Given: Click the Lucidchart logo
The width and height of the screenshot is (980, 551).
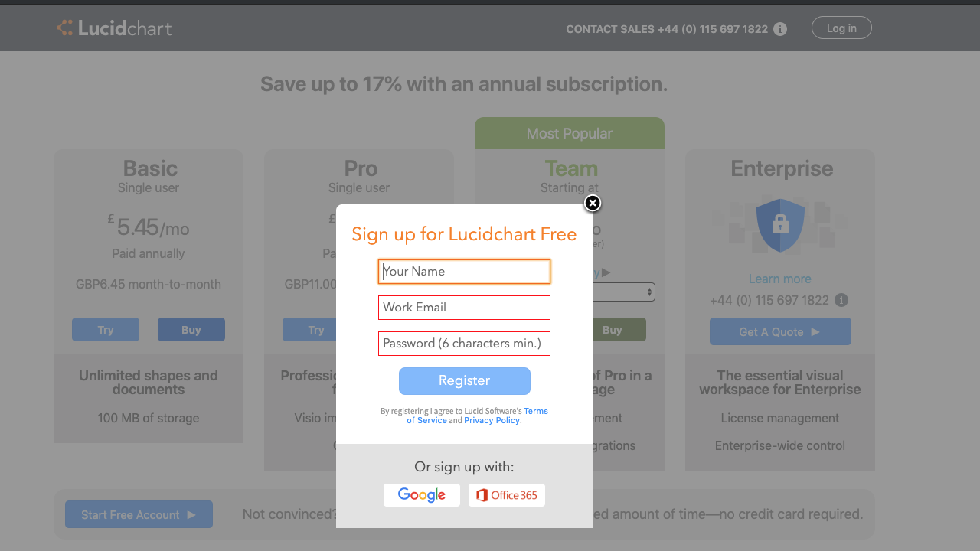Looking at the screenshot, I should click(x=114, y=28).
